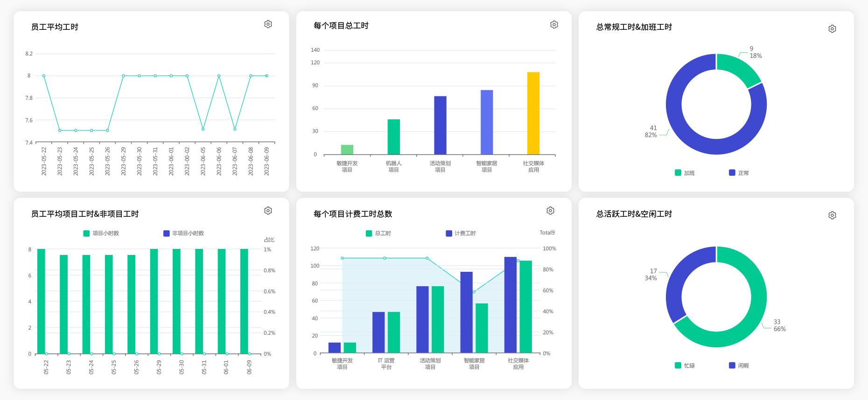The image size is (868, 400).
Task: Open settings gear for 每个项目计费工时总数 chart
Action: [550, 211]
